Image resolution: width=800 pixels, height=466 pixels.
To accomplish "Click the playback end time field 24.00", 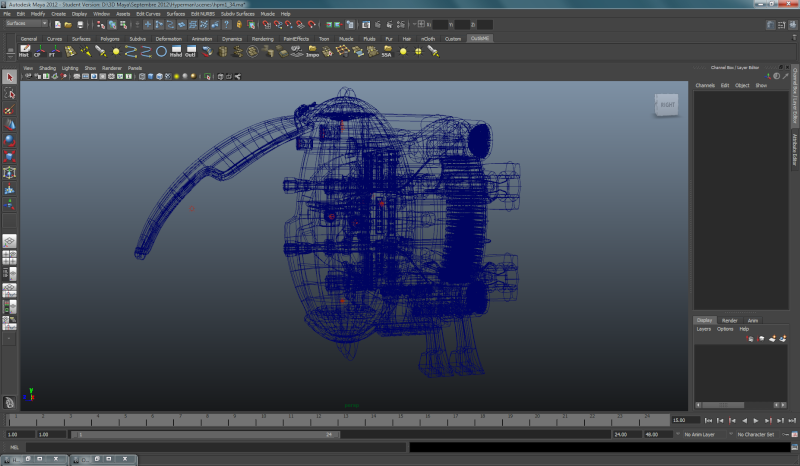I will (627, 434).
